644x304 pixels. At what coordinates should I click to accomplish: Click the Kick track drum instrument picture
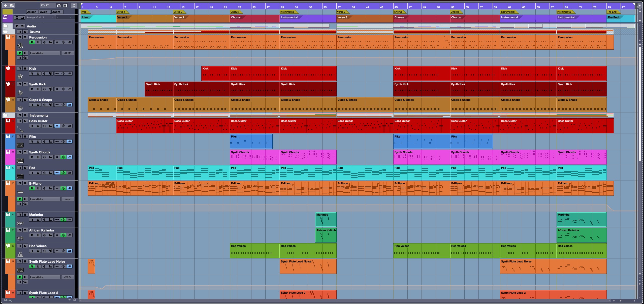pyautogui.click(x=20, y=77)
